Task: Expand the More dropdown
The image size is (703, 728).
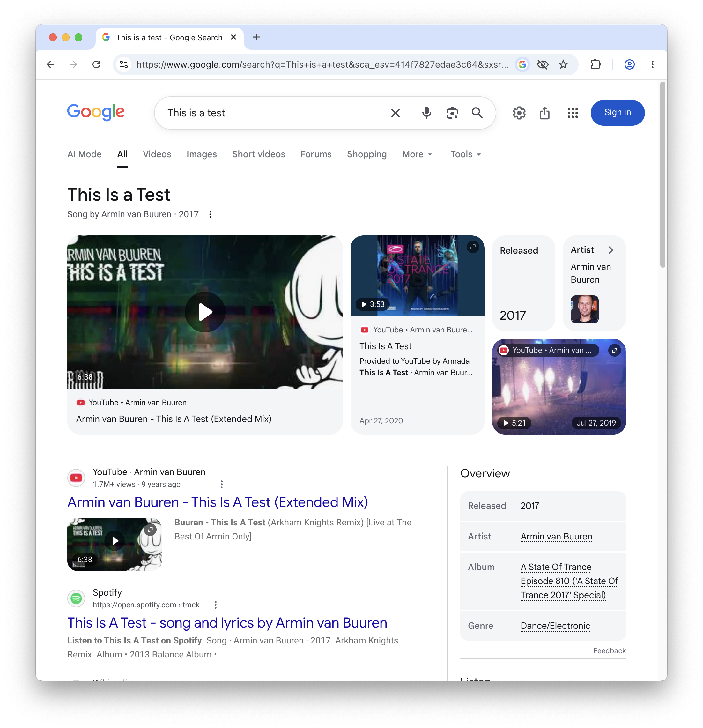Action: pos(417,154)
